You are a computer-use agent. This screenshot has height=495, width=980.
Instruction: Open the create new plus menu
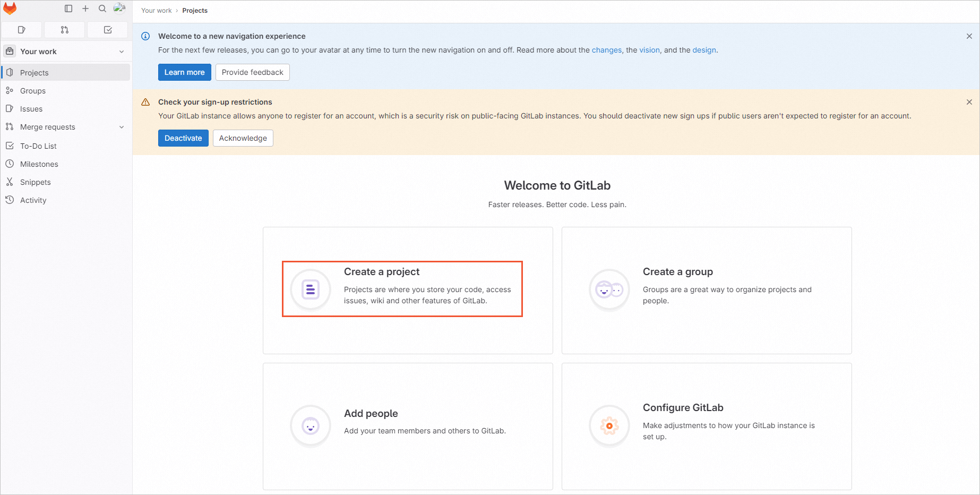click(x=85, y=8)
